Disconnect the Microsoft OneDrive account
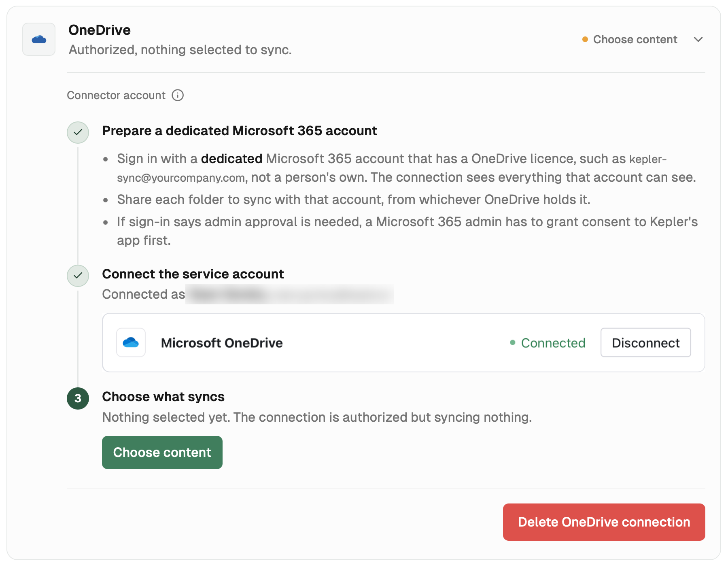This screenshot has height=565, width=728. (x=645, y=342)
